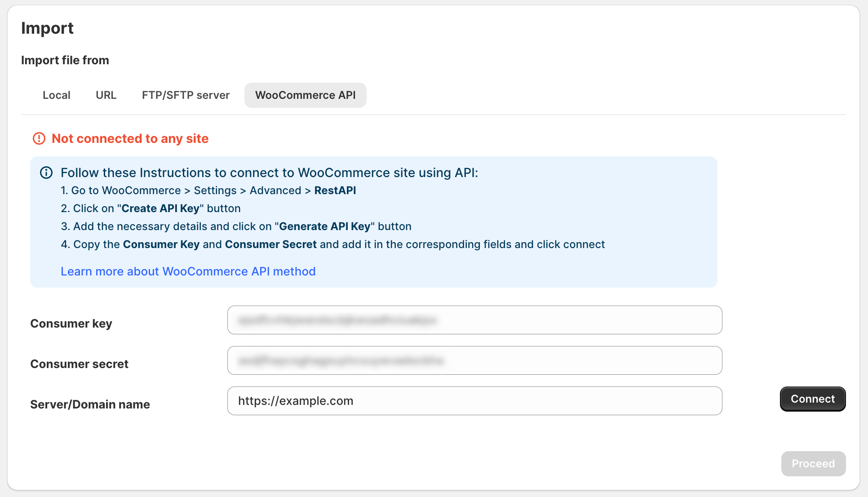The width and height of the screenshot is (868, 497).
Task: Click step 4 about copying Consumer Key
Action: pos(333,244)
